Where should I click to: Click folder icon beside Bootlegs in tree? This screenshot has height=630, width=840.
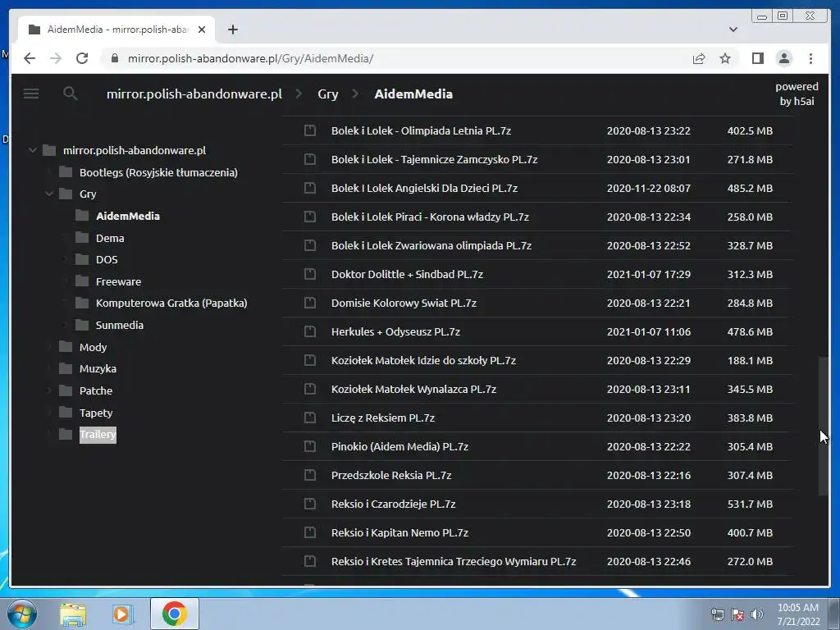(66, 172)
